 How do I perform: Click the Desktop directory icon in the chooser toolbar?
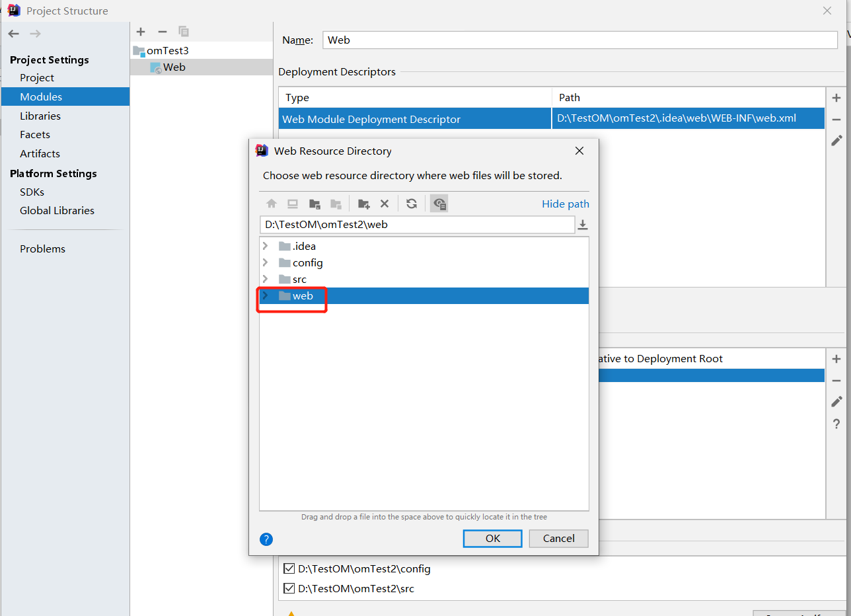[293, 204]
